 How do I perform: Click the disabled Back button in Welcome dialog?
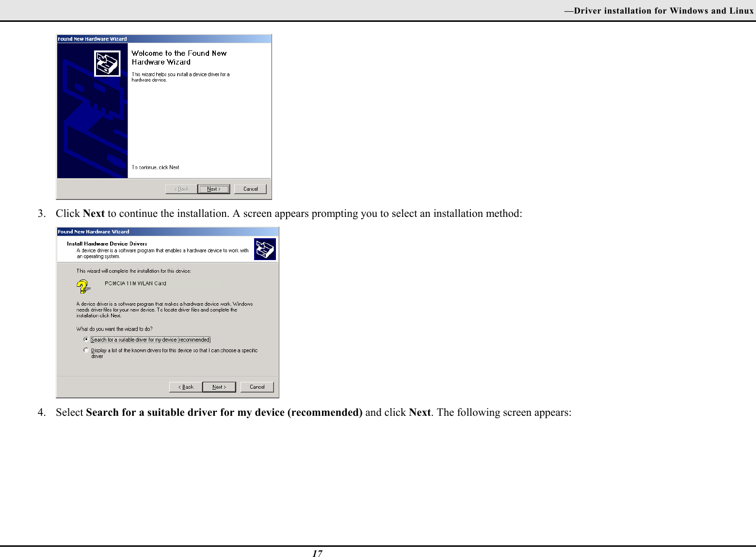[181, 189]
